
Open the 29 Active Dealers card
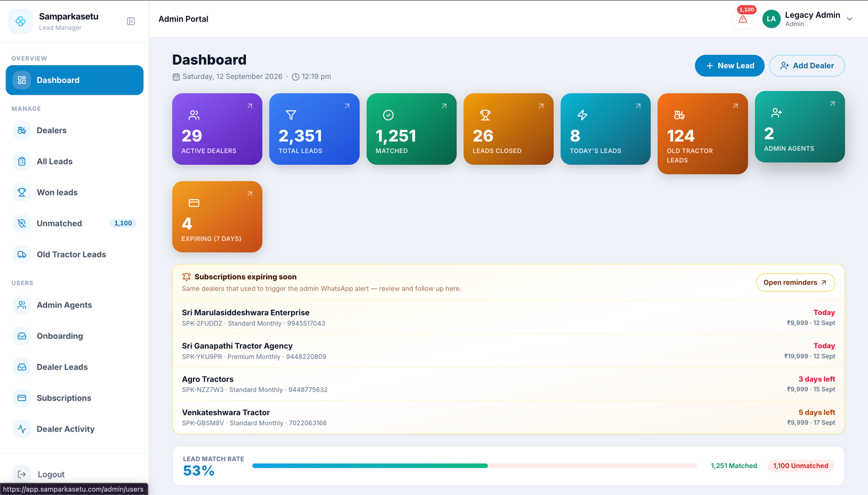coord(217,129)
